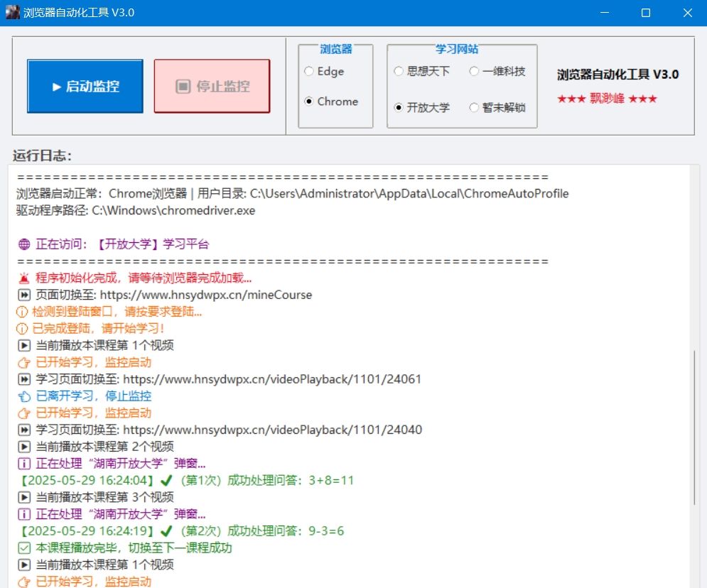Click fast-forward icon beside videoPlayback/1101/24040 line

[24, 430]
